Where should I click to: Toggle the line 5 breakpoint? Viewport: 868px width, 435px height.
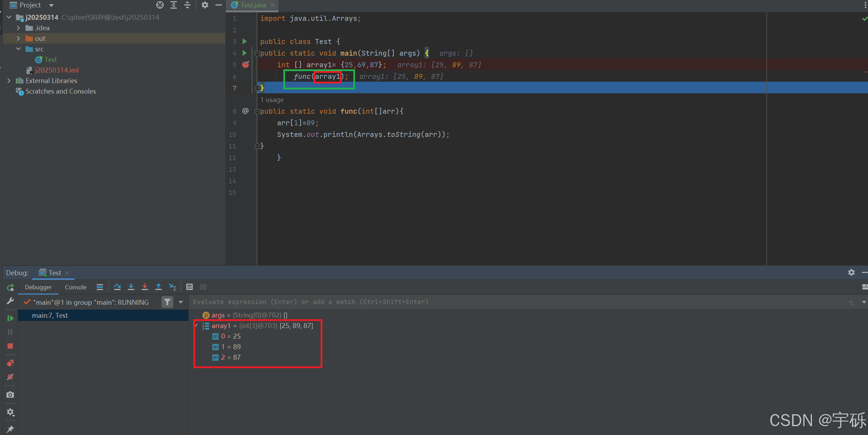tap(245, 64)
